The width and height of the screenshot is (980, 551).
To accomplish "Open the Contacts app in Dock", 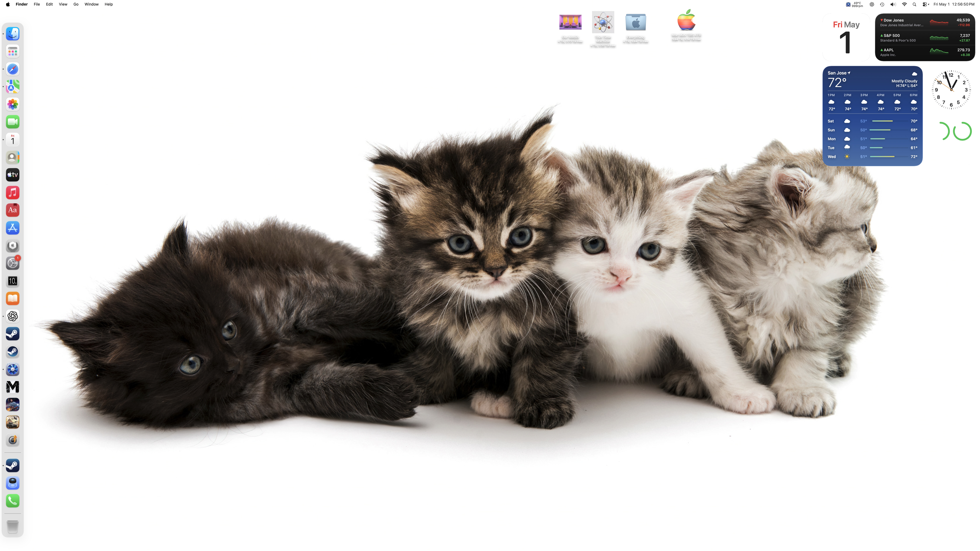I will (13, 157).
